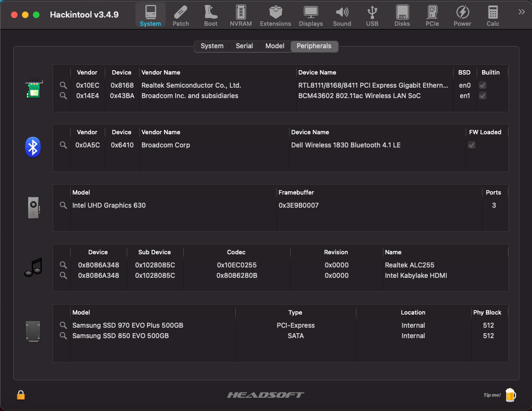Click codec value 0x8086280B
This screenshot has width=532, height=411.
[x=237, y=275]
